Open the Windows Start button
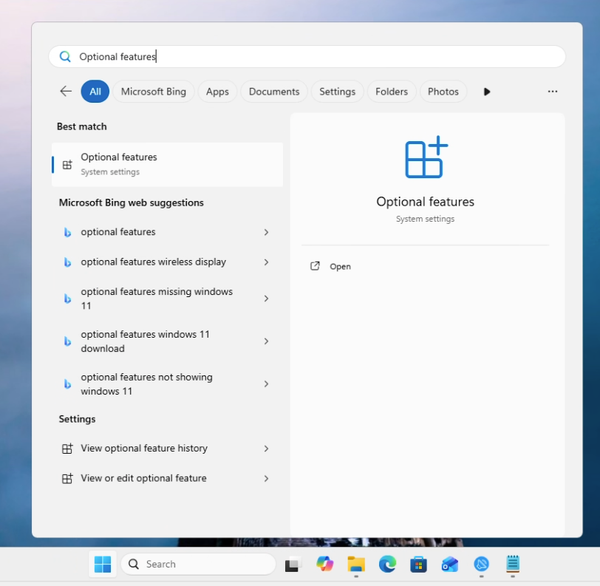600x586 pixels. pyautogui.click(x=103, y=564)
